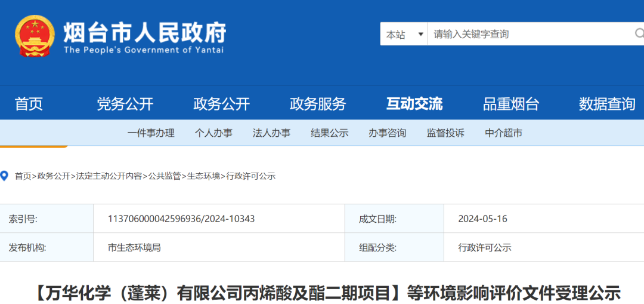Open the 政务公开 navigation tab

coord(221,104)
